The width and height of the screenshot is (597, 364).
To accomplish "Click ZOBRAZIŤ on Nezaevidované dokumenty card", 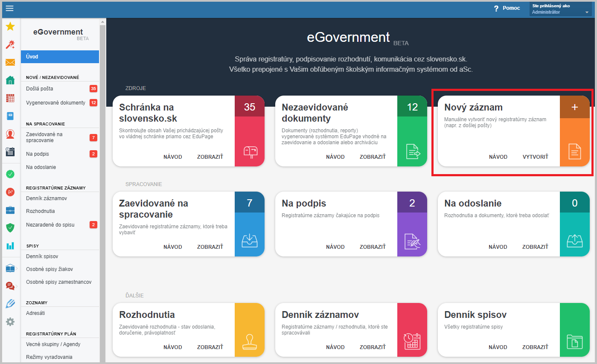I will click(x=373, y=157).
